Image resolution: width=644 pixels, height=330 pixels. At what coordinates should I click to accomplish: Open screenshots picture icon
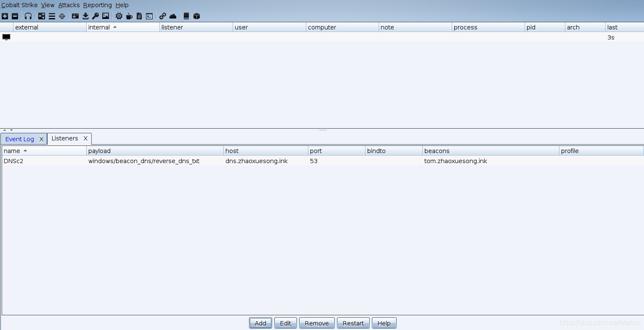click(x=106, y=16)
